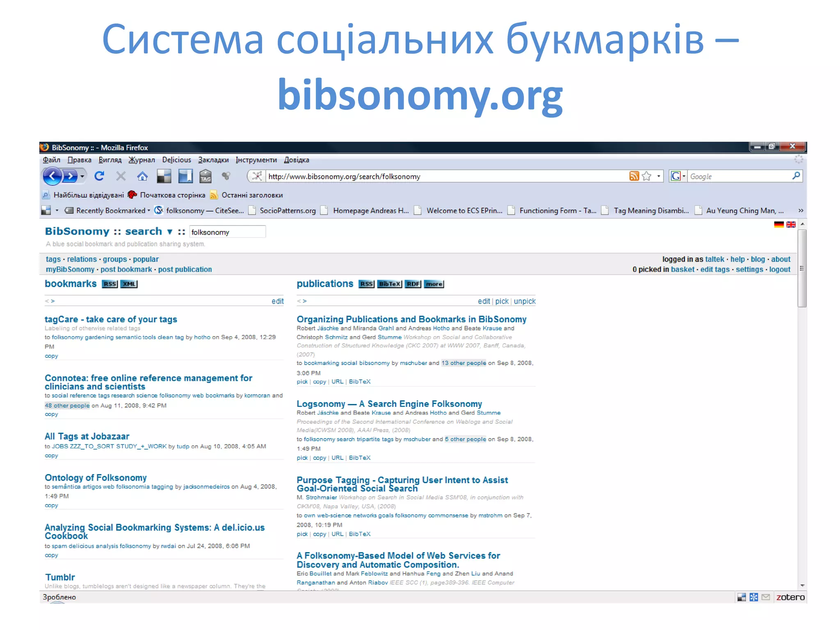Open the Delicious bookmarks toolbar dropdown arrow

click(57, 211)
